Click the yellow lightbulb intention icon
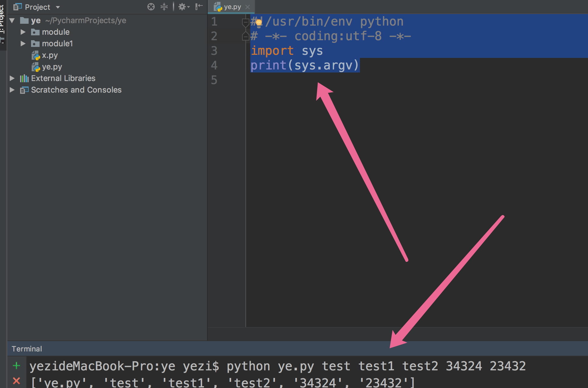The image size is (588, 388). (259, 23)
